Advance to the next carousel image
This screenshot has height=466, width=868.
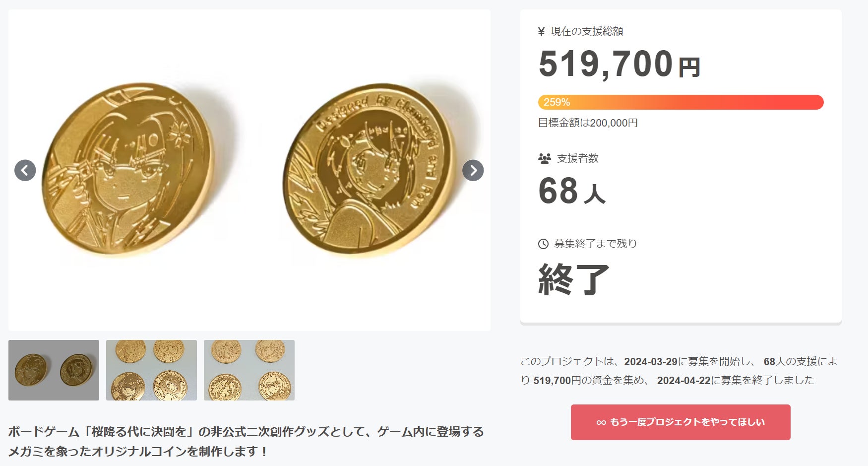pos(473,170)
